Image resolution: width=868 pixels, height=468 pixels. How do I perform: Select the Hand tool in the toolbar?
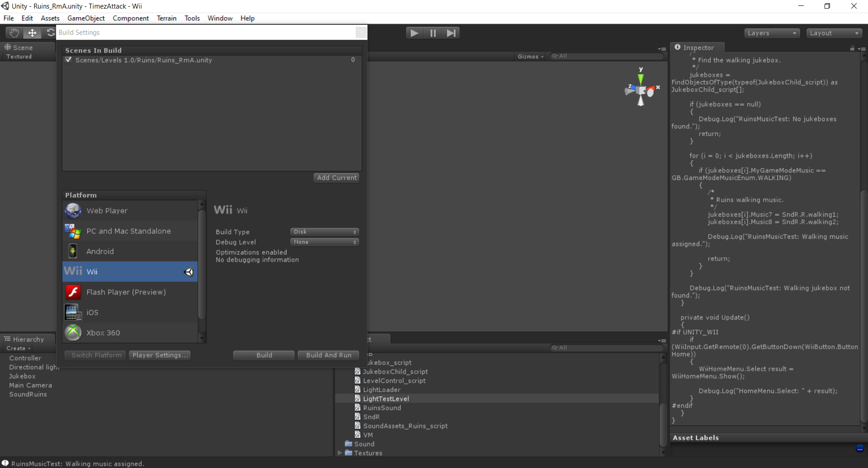click(x=14, y=33)
